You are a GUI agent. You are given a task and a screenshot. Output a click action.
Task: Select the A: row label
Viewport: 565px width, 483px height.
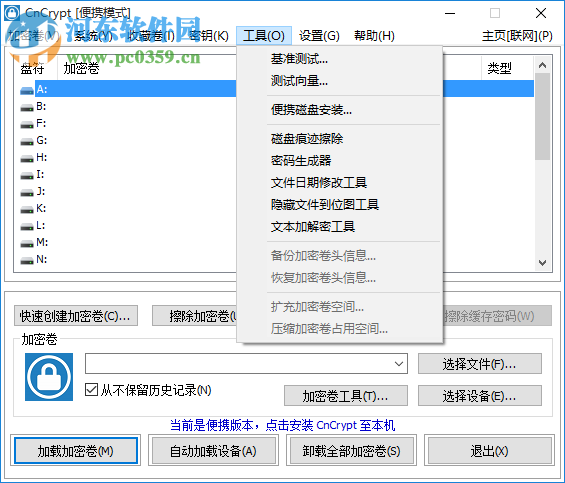[x=42, y=89]
